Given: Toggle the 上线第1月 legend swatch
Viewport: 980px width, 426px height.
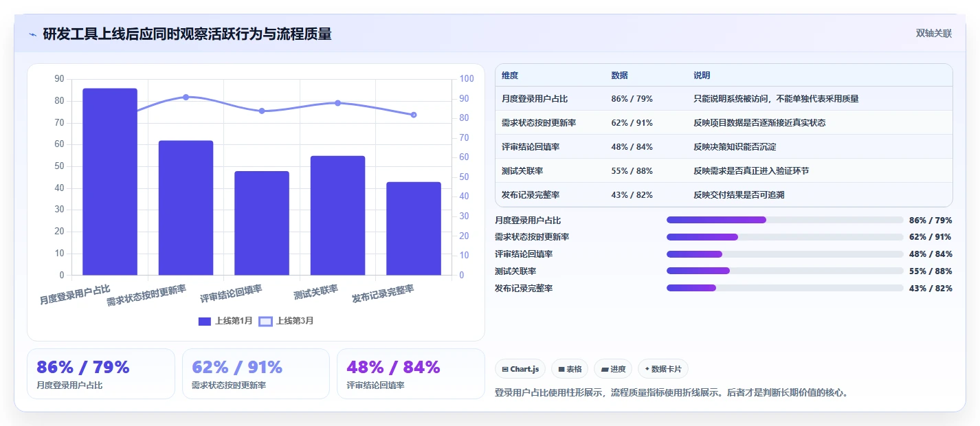Looking at the screenshot, I should click(x=205, y=321).
